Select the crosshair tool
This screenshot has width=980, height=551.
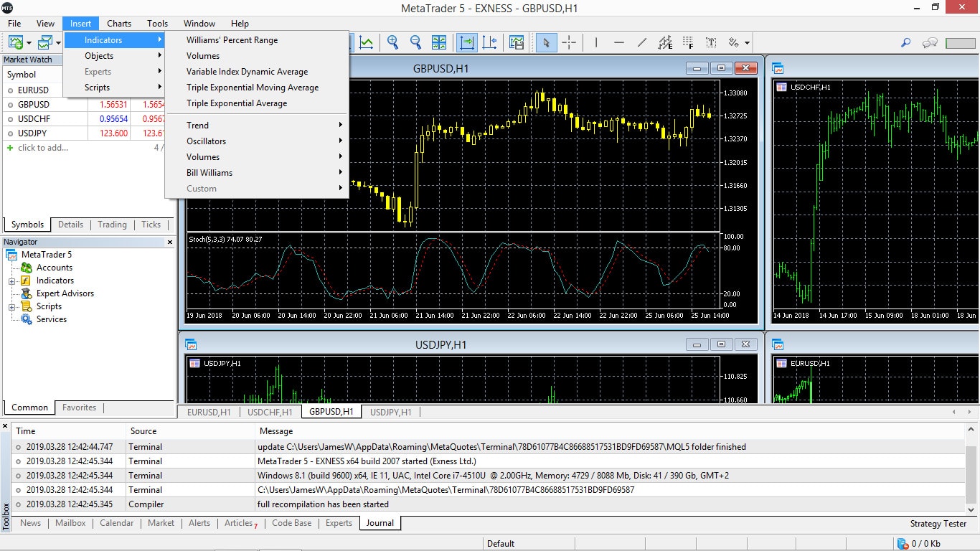(569, 42)
